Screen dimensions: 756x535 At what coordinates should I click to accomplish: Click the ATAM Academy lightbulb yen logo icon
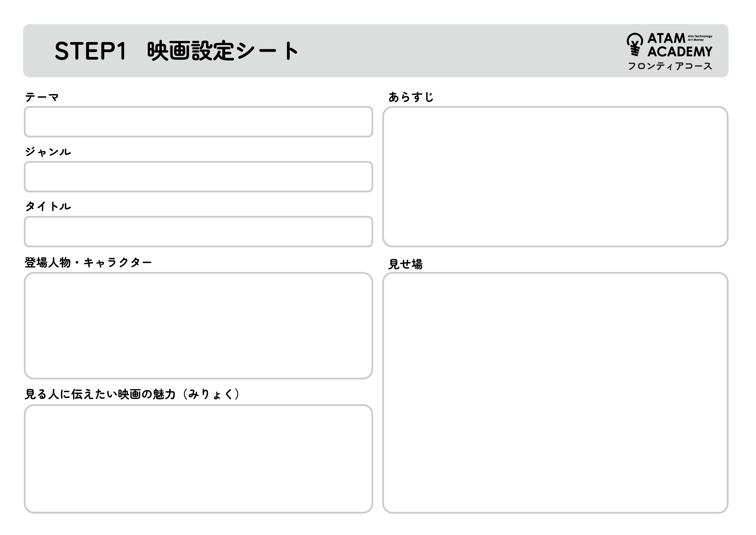point(634,45)
